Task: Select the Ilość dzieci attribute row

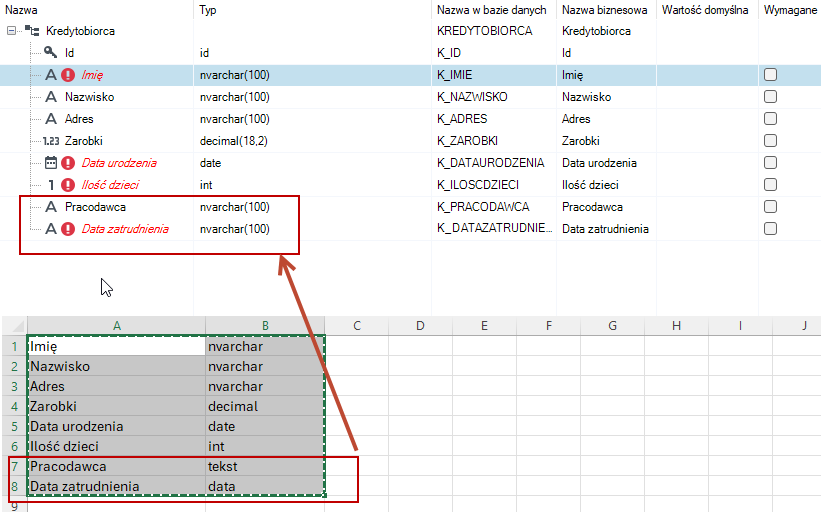Action: (x=410, y=185)
